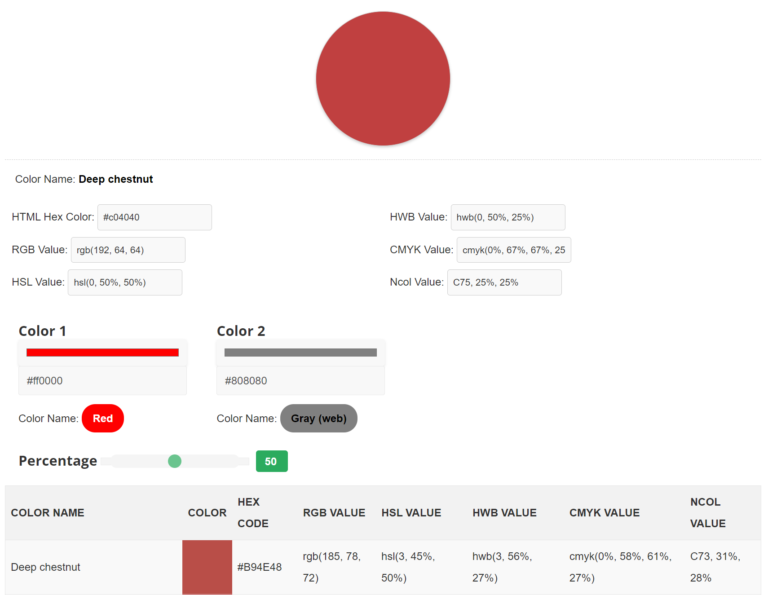This screenshot has height=595, width=768.
Task: Click the Deep chestnut name in table row
Action: (x=46, y=567)
